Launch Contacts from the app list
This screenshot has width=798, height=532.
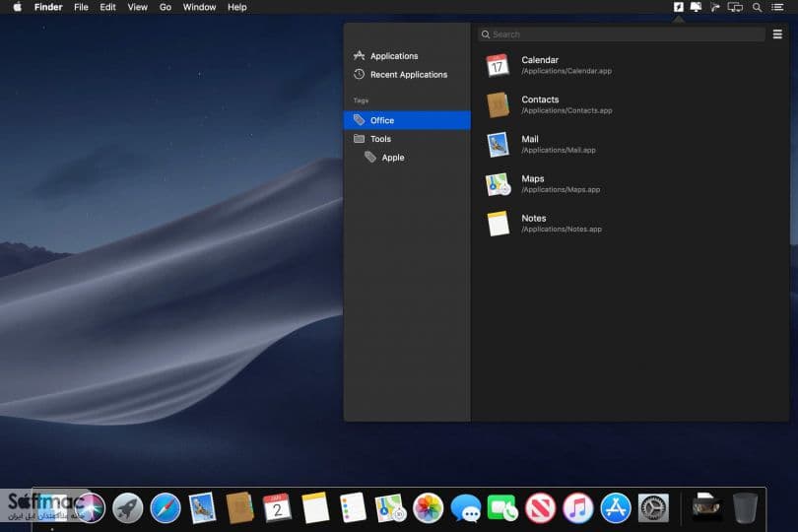[x=629, y=104]
